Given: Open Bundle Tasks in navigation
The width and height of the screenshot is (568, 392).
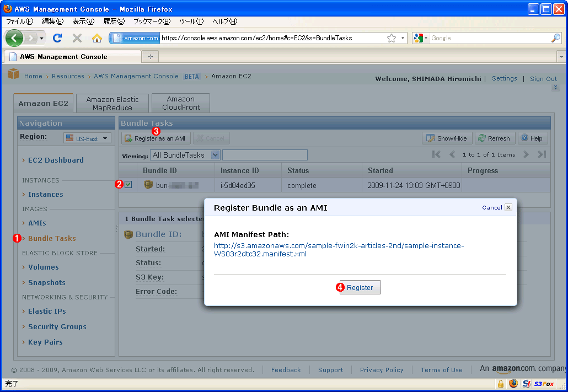Looking at the screenshot, I should [52, 238].
